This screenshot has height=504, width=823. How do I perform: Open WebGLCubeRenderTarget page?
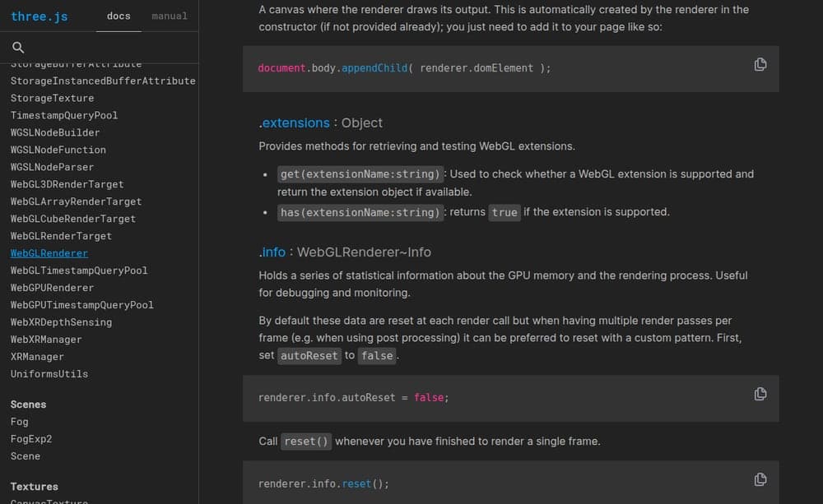click(73, 219)
